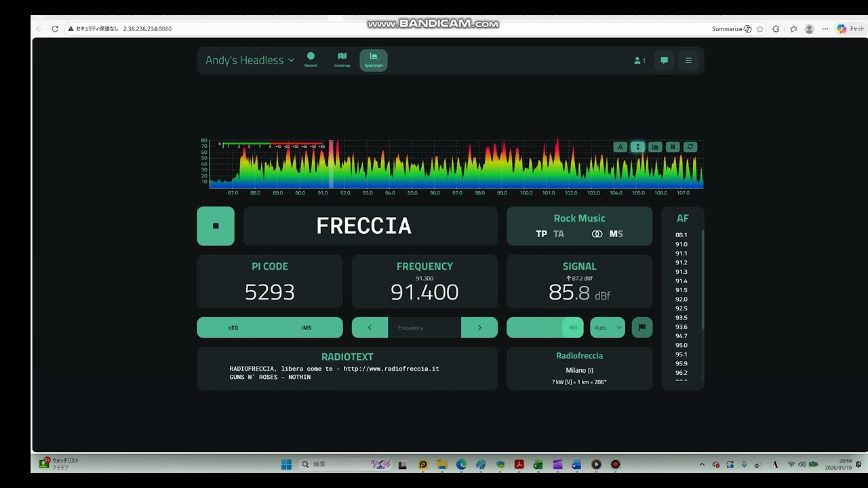The height and width of the screenshot is (488, 868).
Task: Toggle the spectrum auto baseline A button
Action: tap(620, 147)
